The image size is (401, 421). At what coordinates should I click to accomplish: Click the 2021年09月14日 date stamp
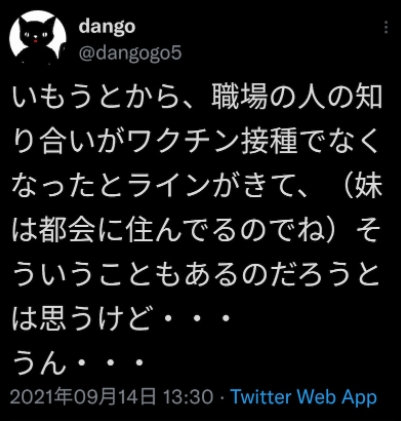tap(83, 397)
